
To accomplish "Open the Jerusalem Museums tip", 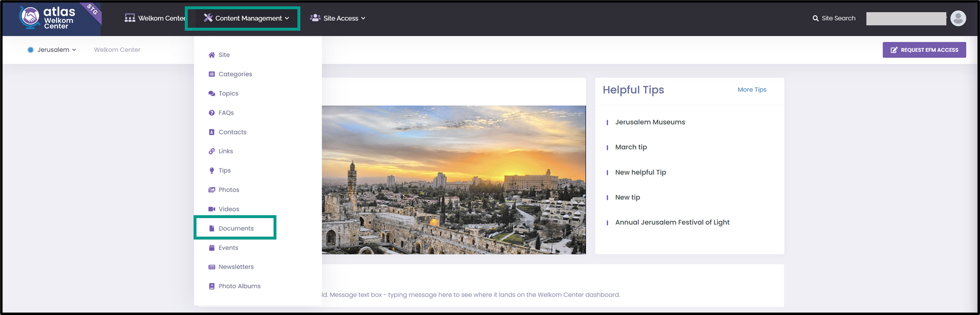I will click(650, 122).
